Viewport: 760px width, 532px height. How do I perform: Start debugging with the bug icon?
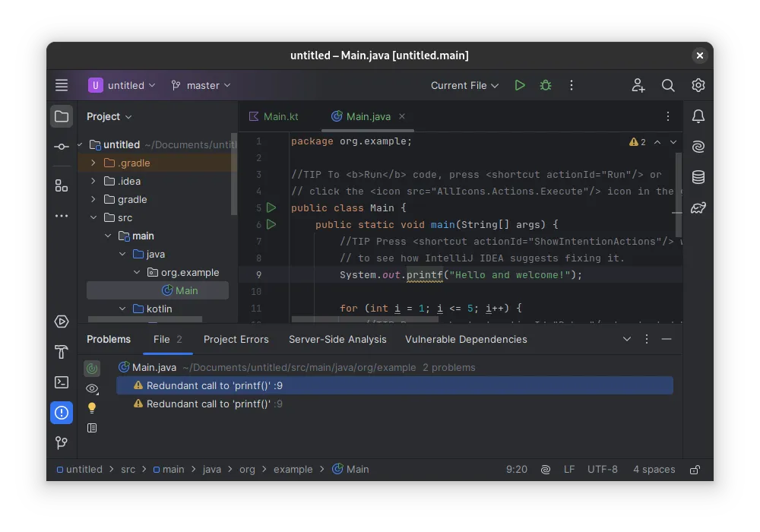pos(546,85)
